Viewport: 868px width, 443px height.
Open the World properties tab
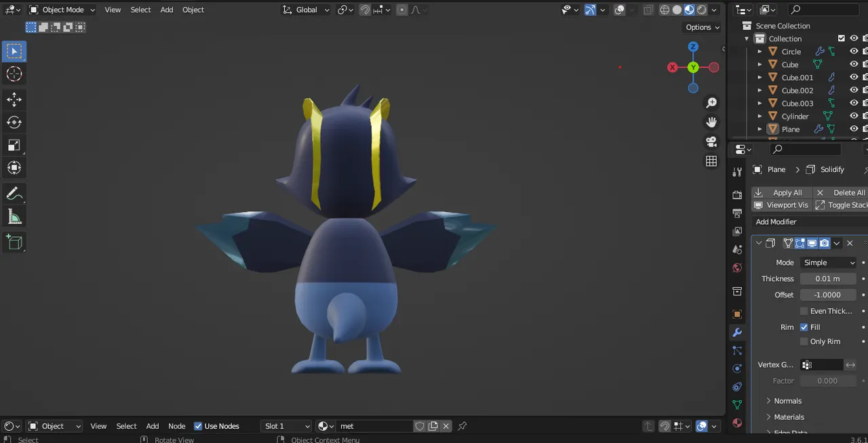coord(737,268)
